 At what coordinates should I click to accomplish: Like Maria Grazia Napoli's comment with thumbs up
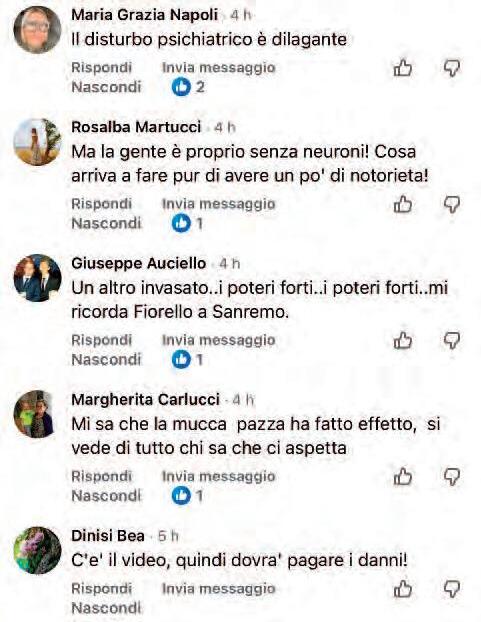[402, 68]
